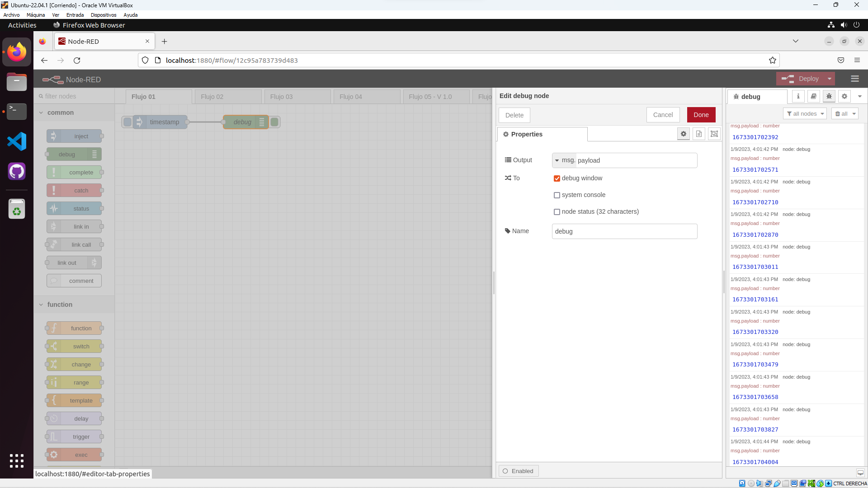Click the Name input field
Viewport: 868px width, 488px height.
(x=624, y=231)
